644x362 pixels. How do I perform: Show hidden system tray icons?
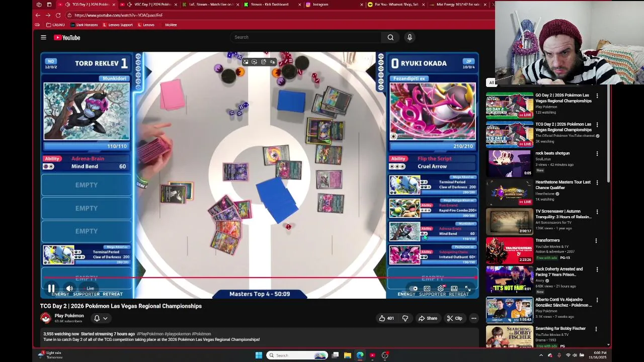tap(541, 355)
